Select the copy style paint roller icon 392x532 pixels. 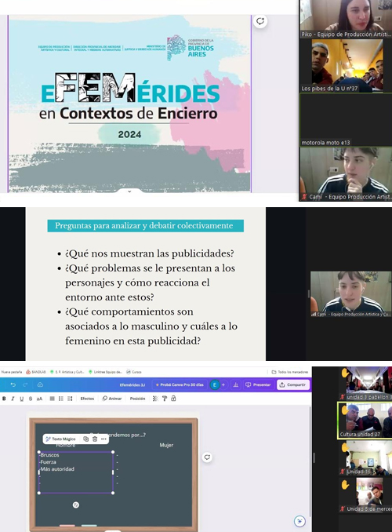tap(165, 399)
